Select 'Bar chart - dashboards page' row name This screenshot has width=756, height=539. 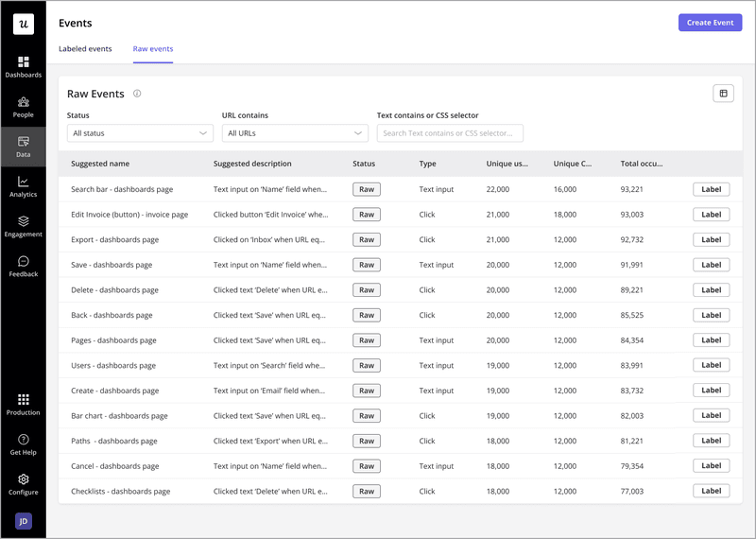120,415
